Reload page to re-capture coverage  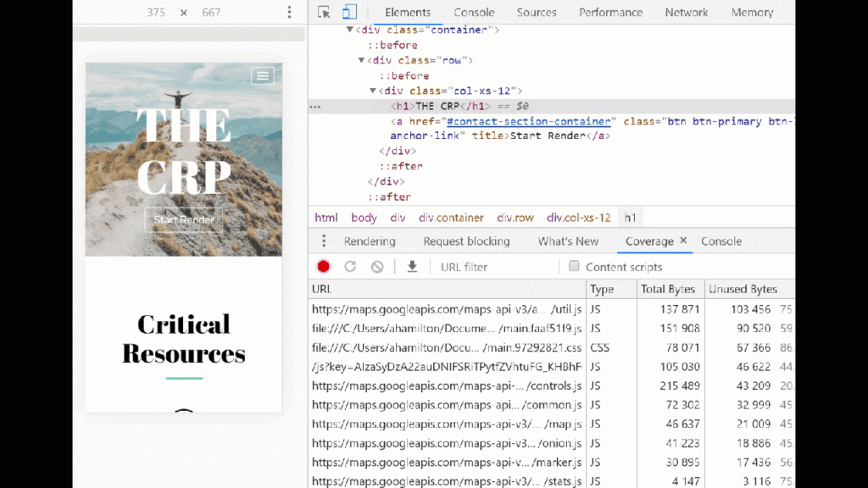(351, 266)
